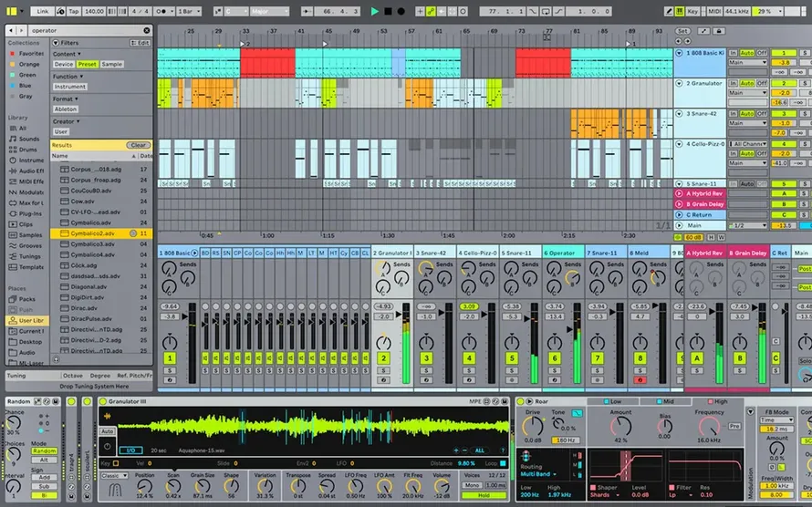The image size is (812, 507).
Task: Fold the 3 Snare-42 track
Action: [679, 114]
